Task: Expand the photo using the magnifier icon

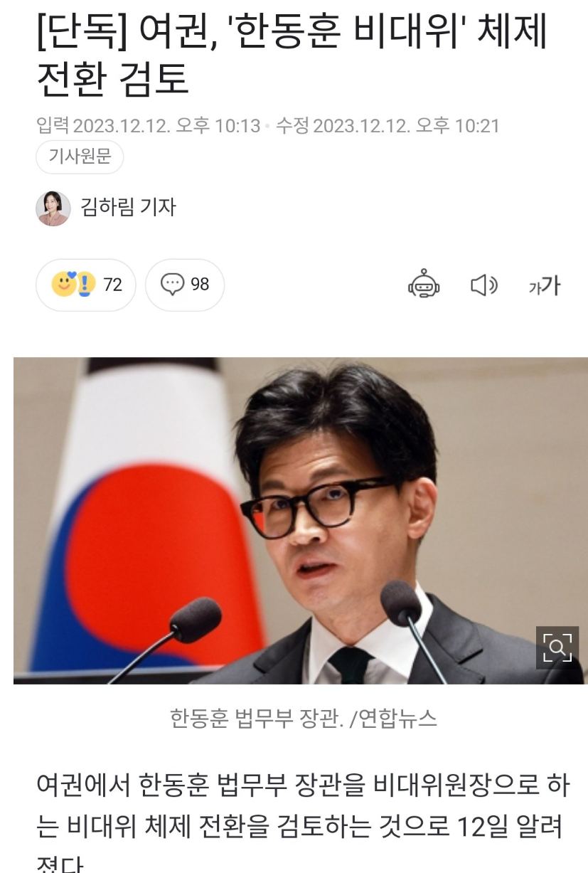Action: pos(557,647)
